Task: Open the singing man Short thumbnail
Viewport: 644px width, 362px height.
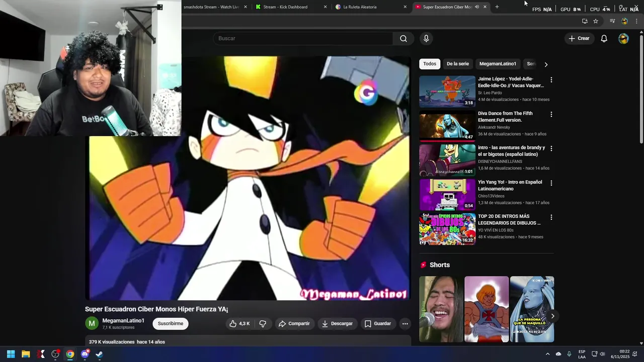Action: (441, 309)
